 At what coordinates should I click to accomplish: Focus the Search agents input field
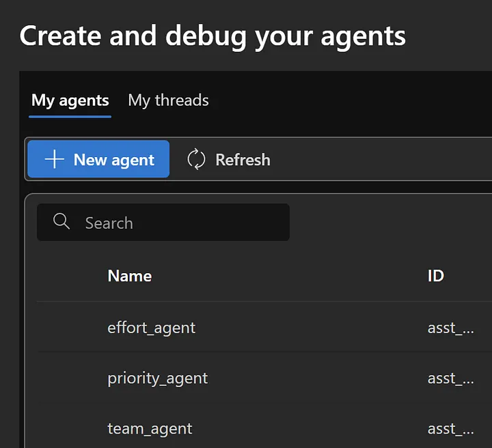[178, 223]
